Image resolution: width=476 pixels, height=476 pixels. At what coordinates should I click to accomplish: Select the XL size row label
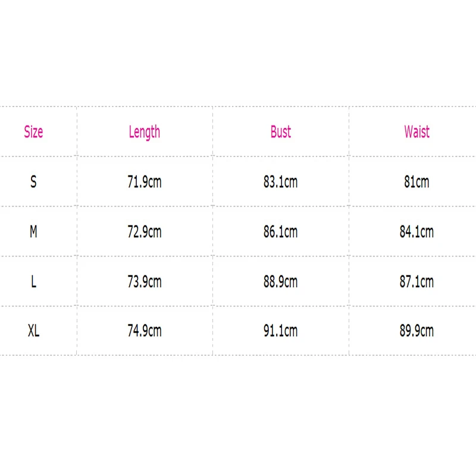click(x=33, y=331)
